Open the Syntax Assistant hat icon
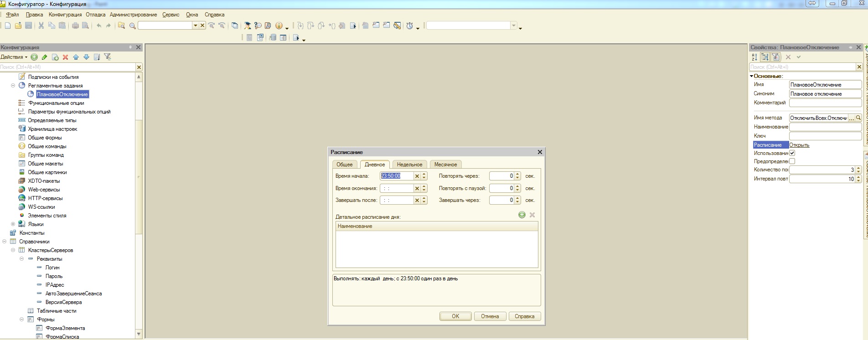This screenshot has width=868, height=340. point(247,26)
